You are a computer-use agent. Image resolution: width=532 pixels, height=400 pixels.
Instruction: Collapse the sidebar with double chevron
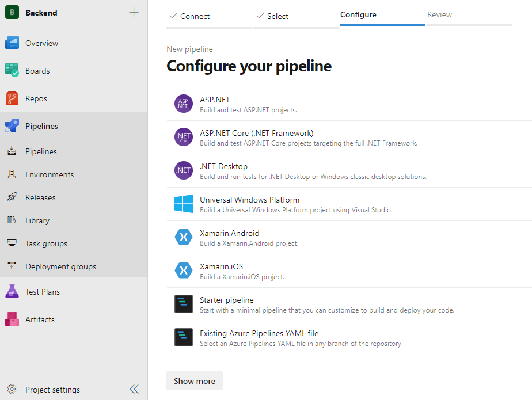coord(134,390)
